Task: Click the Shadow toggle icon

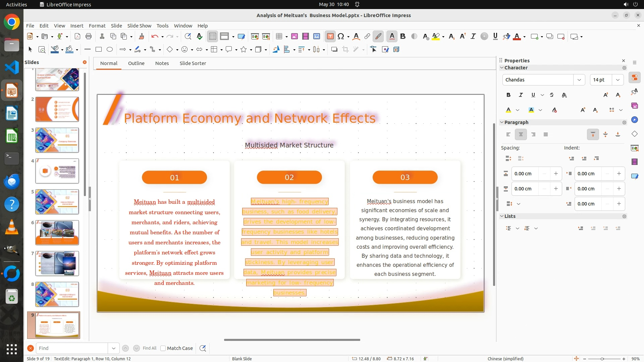Action: coord(334,50)
